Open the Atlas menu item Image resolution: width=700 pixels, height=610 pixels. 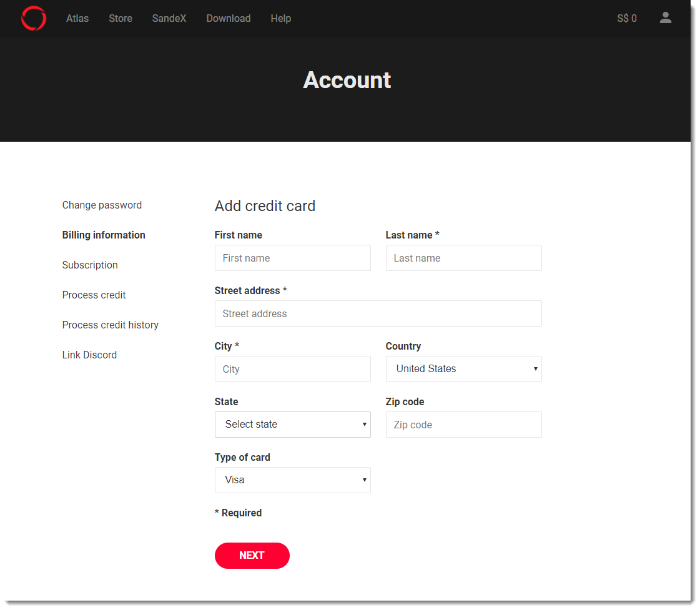(x=77, y=19)
